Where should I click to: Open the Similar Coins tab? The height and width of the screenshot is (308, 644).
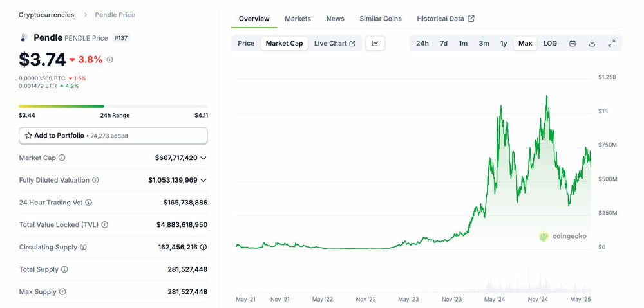tap(381, 19)
